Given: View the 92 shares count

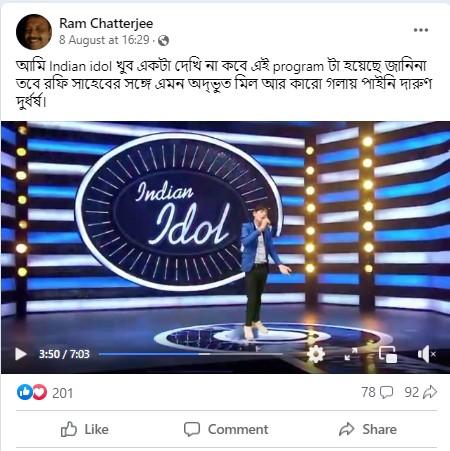Looking at the screenshot, I should coord(421,392).
